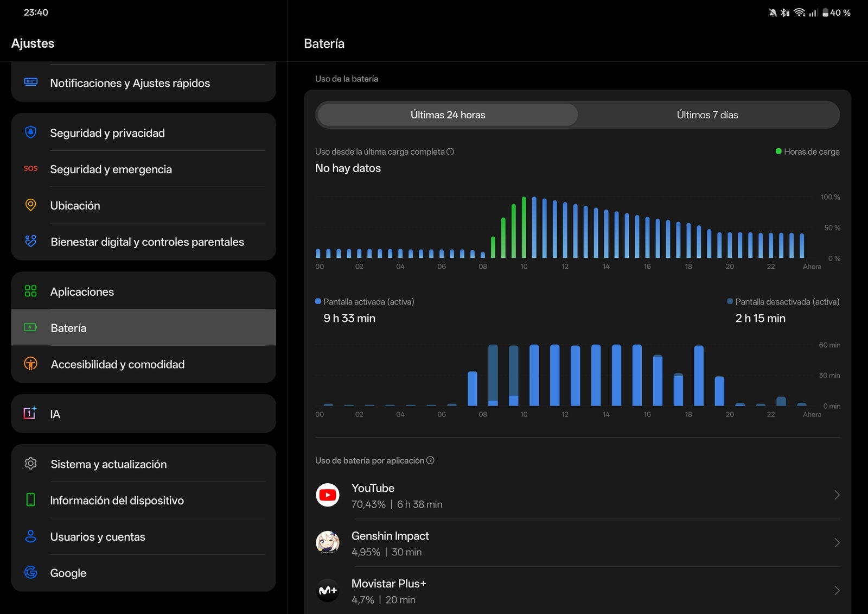Tap the info icon beside last full charge

click(x=450, y=152)
